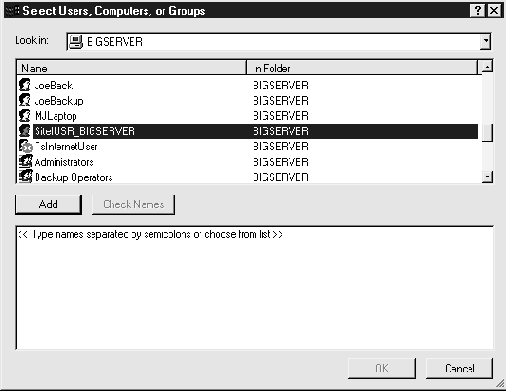This screenshot has width=506, height=391.
Task: Click the Cancel button
Action: click(x=459, y=368)
